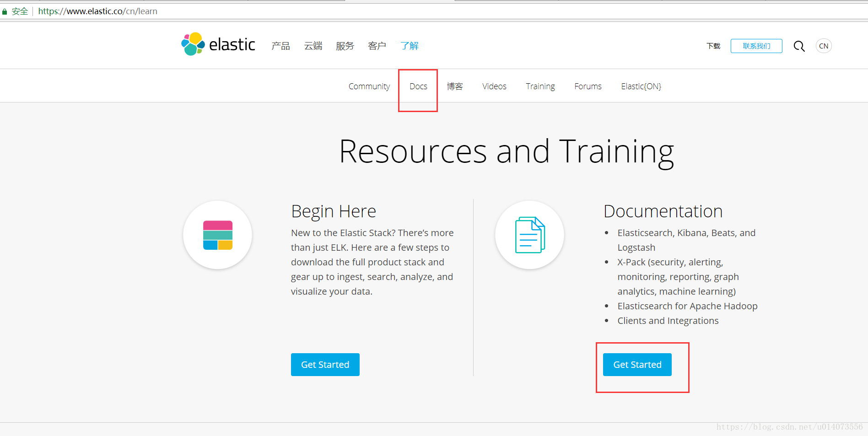
Task: Open the Forums tab
Action: (588, 86)
